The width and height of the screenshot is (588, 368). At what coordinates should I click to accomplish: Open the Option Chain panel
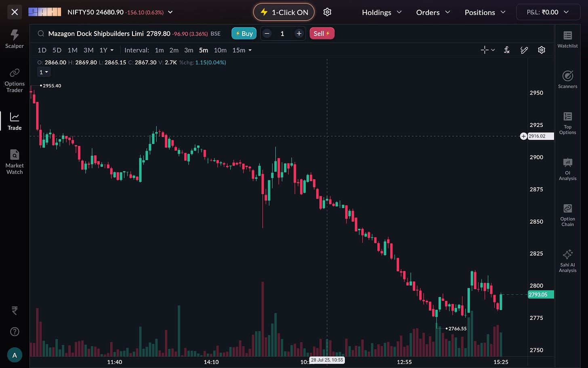pyautogui.click(x=567, y=215)
